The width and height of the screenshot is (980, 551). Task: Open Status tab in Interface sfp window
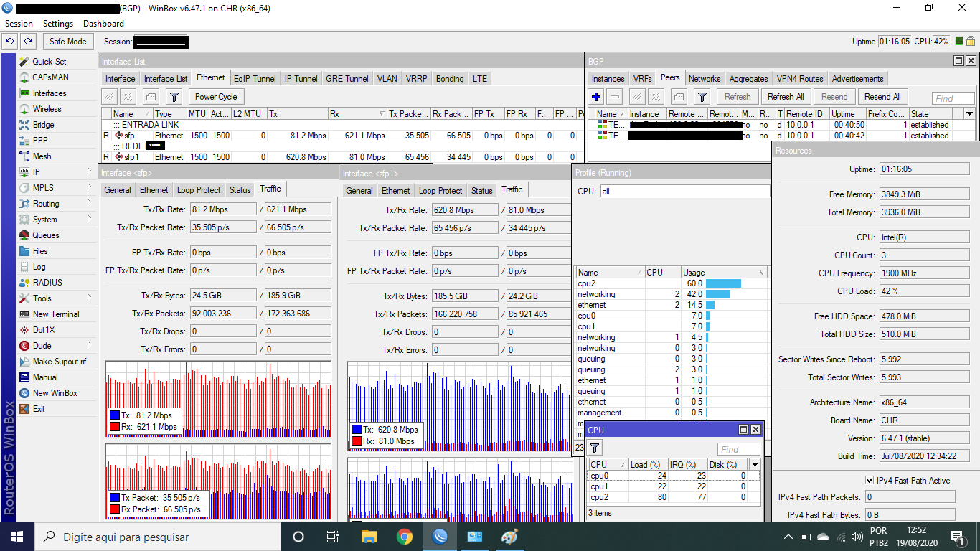point(240,190)
